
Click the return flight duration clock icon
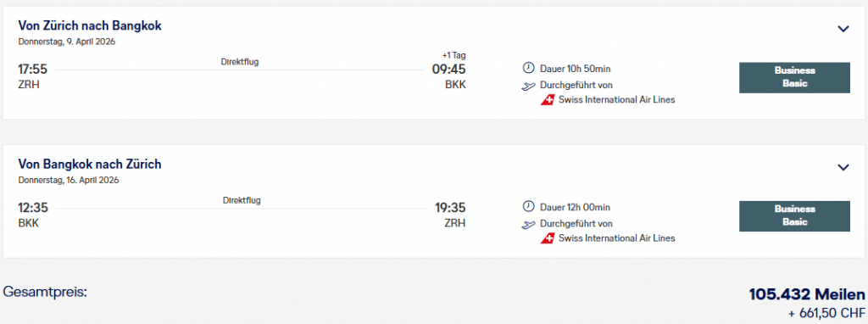tap(529, 207)
